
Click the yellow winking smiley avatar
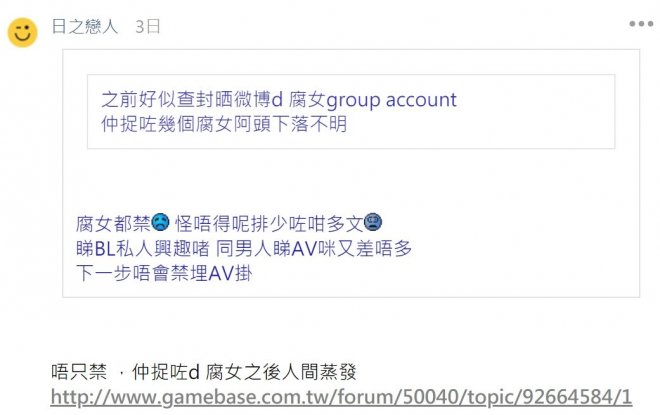[23, 32]
